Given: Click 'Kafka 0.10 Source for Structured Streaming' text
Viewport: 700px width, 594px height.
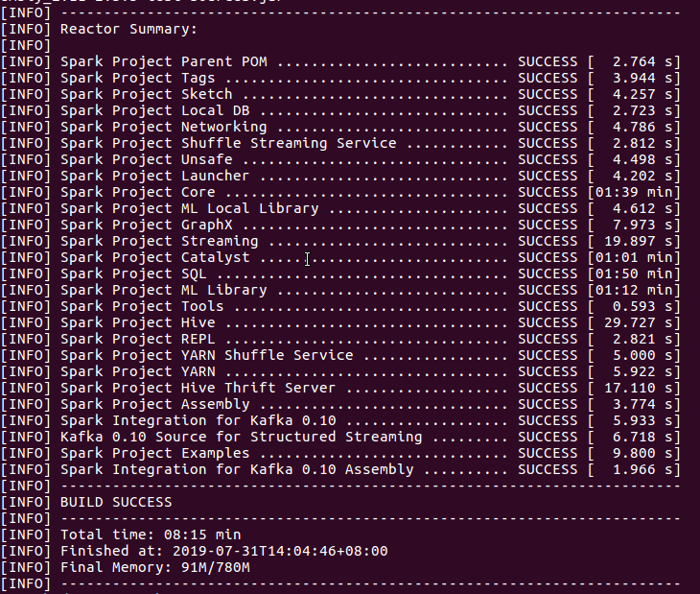Looking at the screenshot, I should 241,438.
